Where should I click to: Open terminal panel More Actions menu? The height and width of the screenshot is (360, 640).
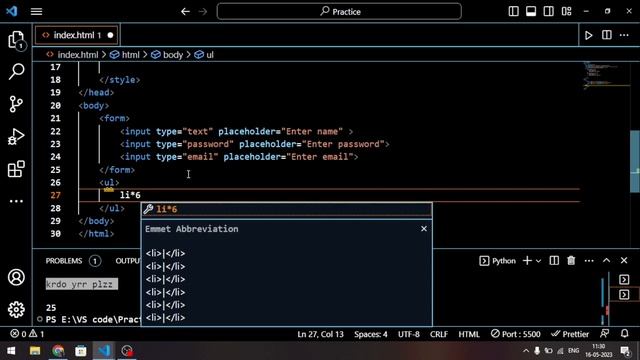click(589, 261)
